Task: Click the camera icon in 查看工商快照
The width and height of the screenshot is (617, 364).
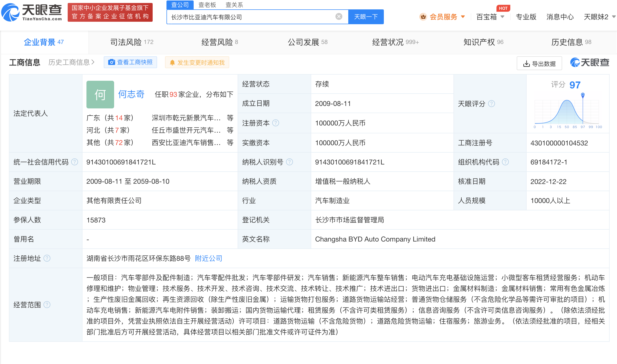Action: (x=112, y=62)
